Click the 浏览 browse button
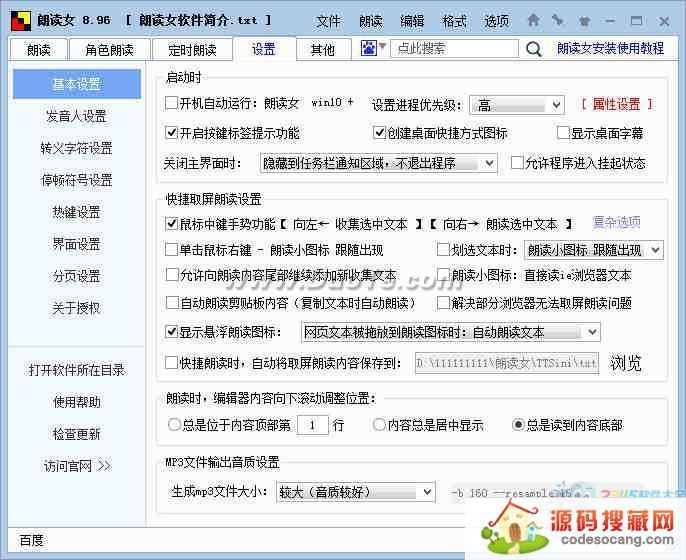 [x=626, y=363]
